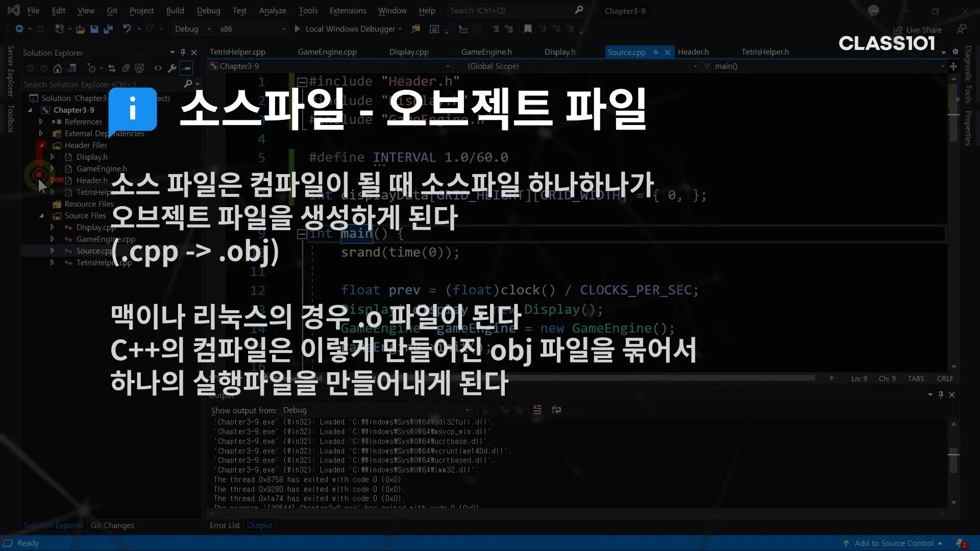Screen dimensions: 980x551
Task: Click the Undo toolbar icon
Action: [x=127, y=29]
